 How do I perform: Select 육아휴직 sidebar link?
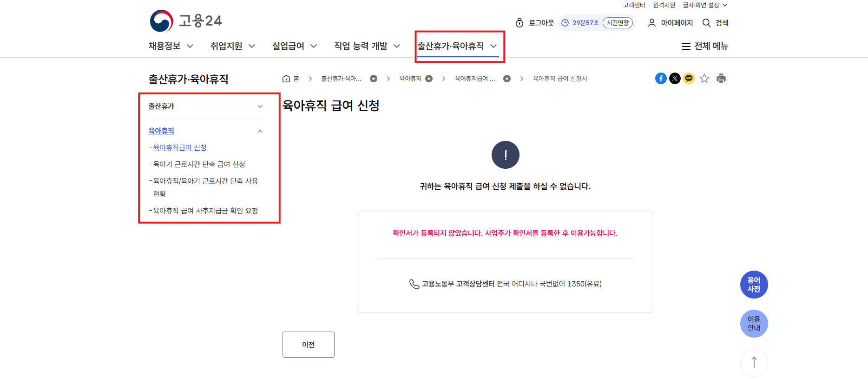161,131
